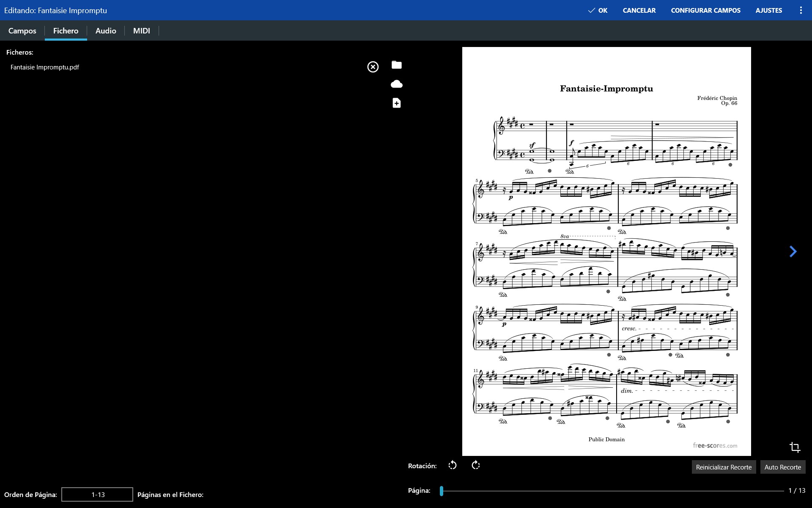Rotate the page clockwise
The height and width of the screenshot is (508, 812).
tap(476, 465)
